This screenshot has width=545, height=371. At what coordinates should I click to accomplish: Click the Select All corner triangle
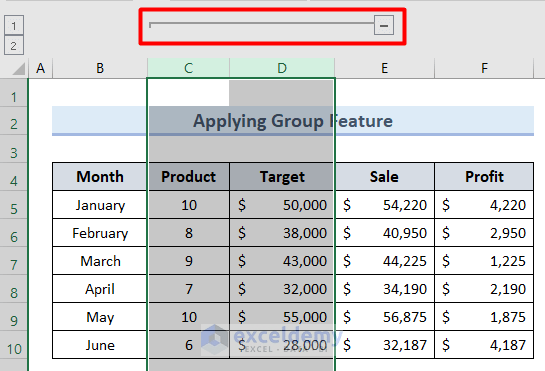tap(19, 68)
